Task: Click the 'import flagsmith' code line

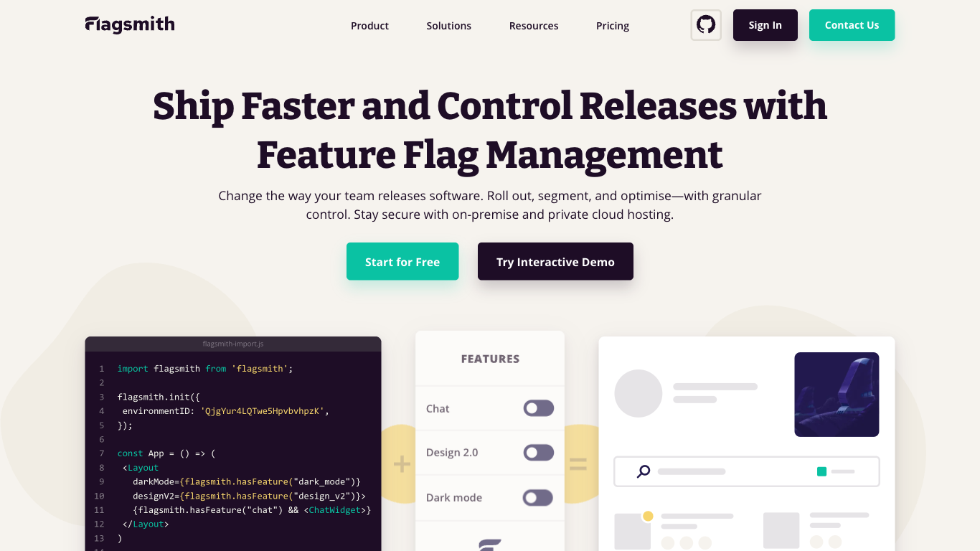Action: point(205,369)
